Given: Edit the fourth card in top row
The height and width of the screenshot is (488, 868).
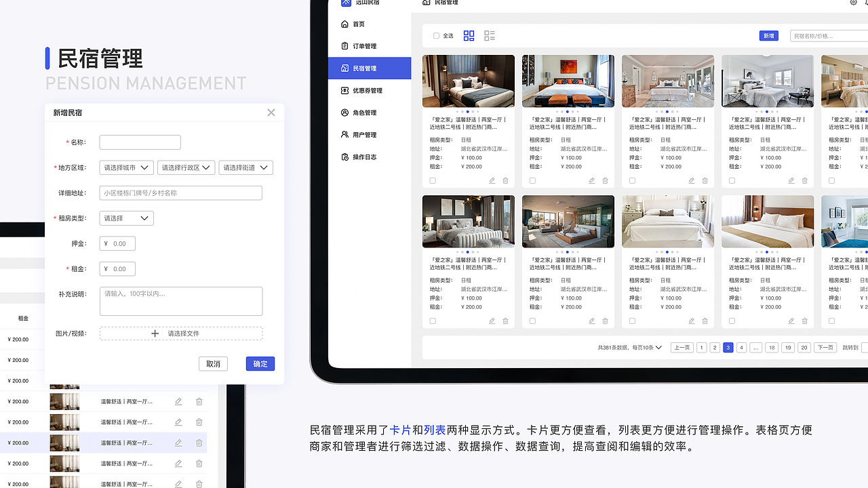Looking at the screenshot, I should click(791, 181).
